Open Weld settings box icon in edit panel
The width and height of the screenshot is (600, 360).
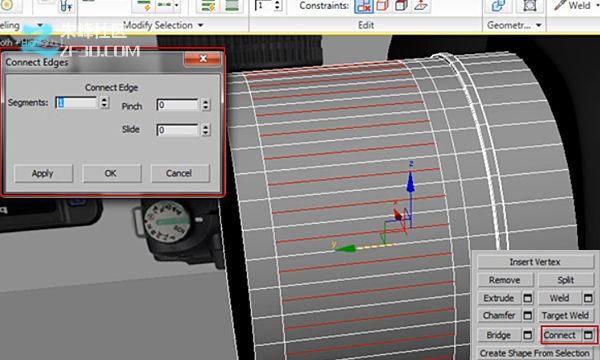click(x=588, y=298)
